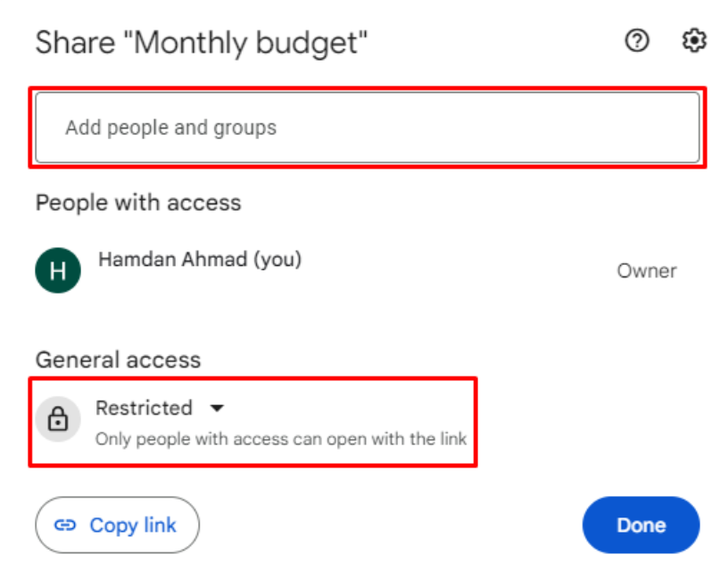Click the General access heading

click(x=118, y=360)
